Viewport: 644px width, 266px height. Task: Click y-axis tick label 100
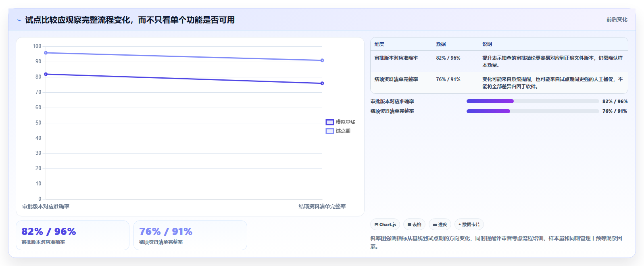click(37, 46)
